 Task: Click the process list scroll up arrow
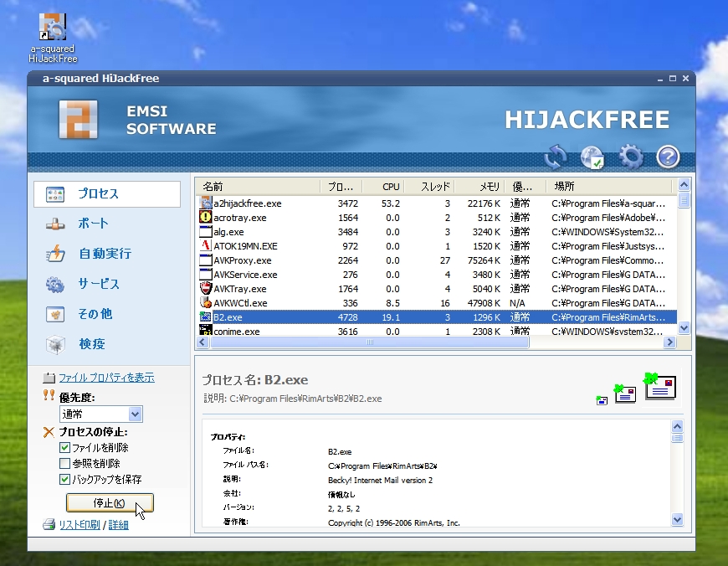[684, 185]
